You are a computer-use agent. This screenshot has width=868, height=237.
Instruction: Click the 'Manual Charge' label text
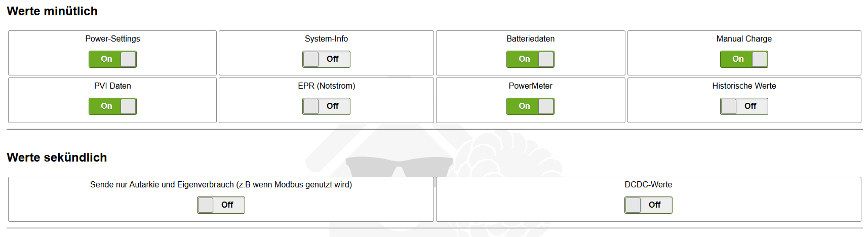pos(744,39)
